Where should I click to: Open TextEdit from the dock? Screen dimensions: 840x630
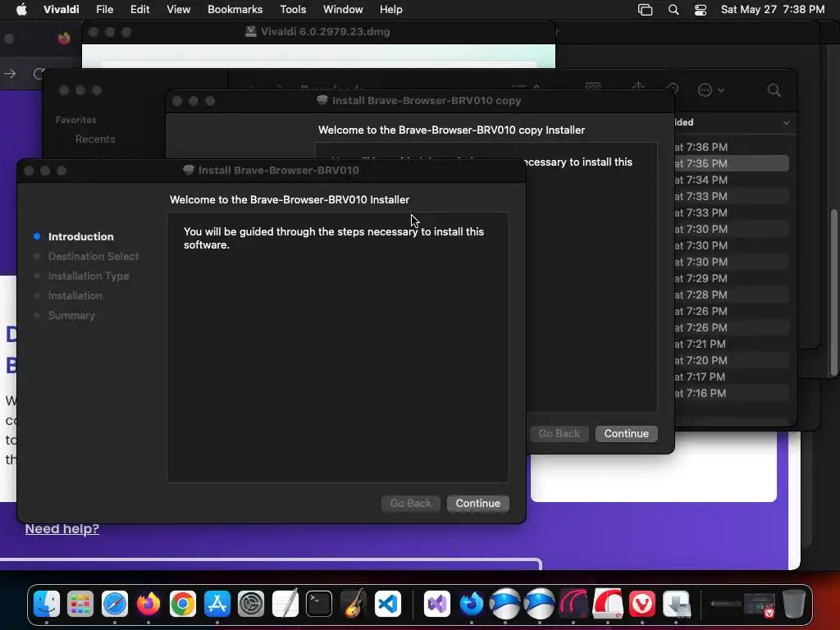tap(285, 604)
